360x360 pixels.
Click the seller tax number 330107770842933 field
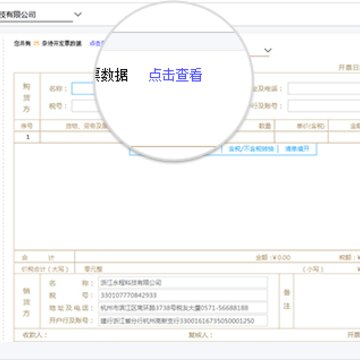[x=183, y=295]
